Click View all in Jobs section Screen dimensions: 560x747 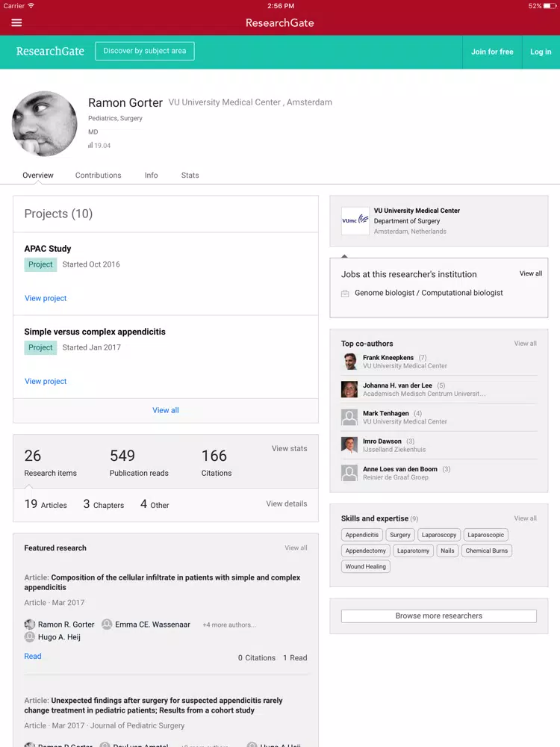tap(530, 273)
